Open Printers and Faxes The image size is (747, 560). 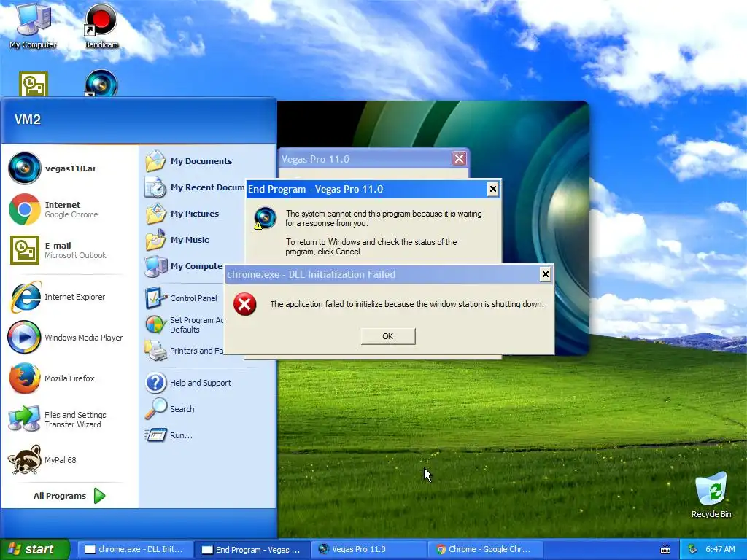183,351
